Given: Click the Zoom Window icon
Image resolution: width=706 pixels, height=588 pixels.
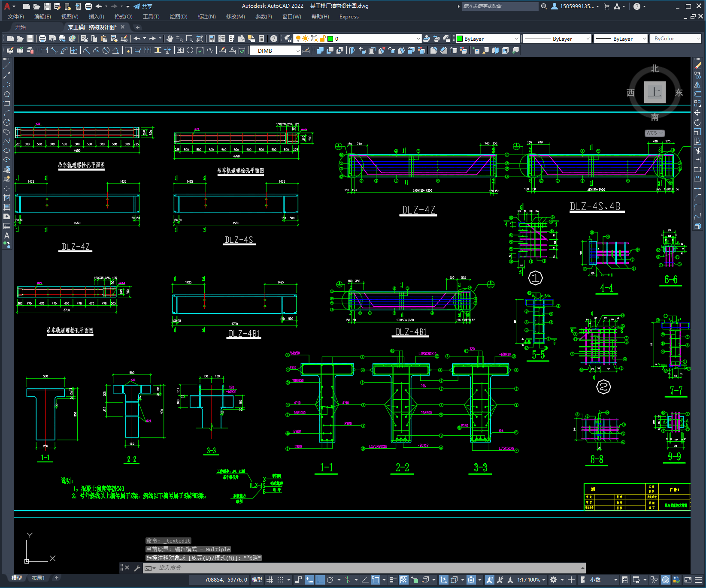Looking at the screenshot, I should (x=190, y=39).
